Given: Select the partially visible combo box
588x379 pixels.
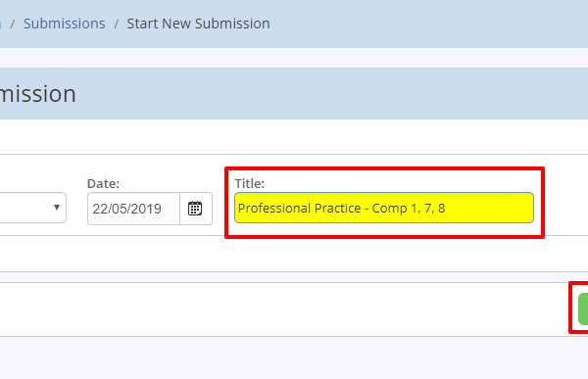Looking at the screenshot, I should [33, 208].
